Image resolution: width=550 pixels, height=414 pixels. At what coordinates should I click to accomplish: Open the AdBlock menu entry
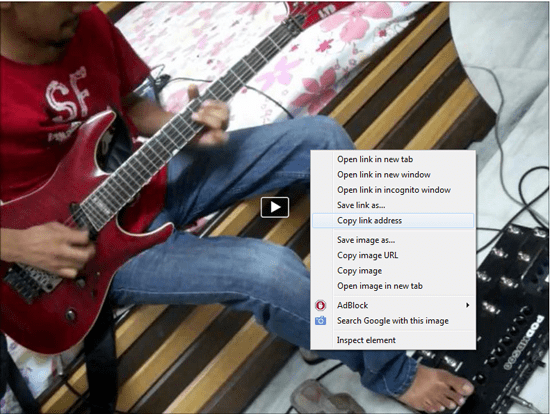tap(393, 306)
